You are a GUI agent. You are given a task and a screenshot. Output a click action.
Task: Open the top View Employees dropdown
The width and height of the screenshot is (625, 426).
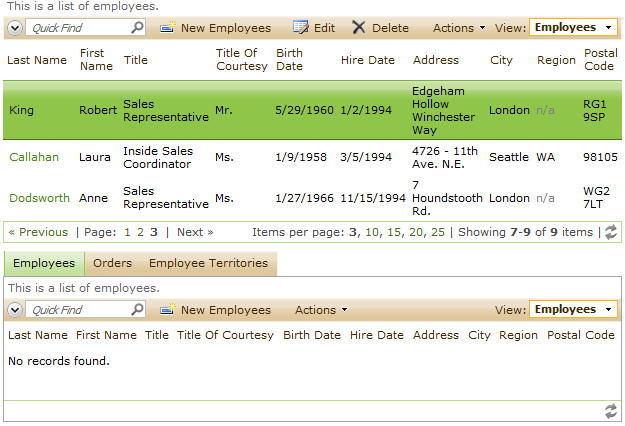point(573,27)
